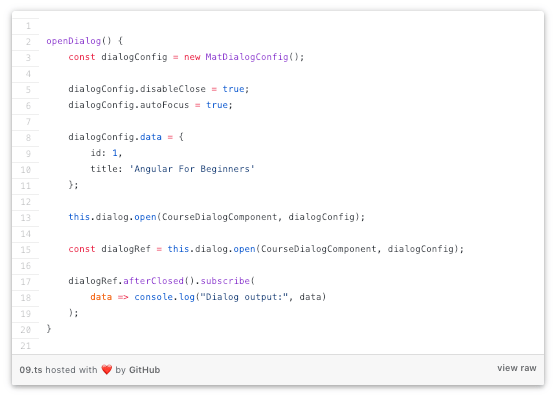Click line number 3 in gutter
The height and width of the screenshot is (401, 558).
(28, 58)
